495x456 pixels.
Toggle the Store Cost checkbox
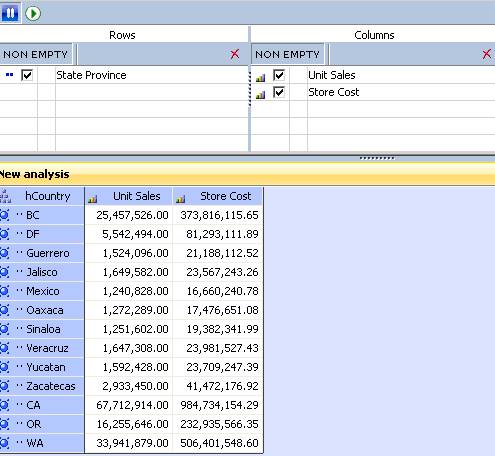[279, 92]
